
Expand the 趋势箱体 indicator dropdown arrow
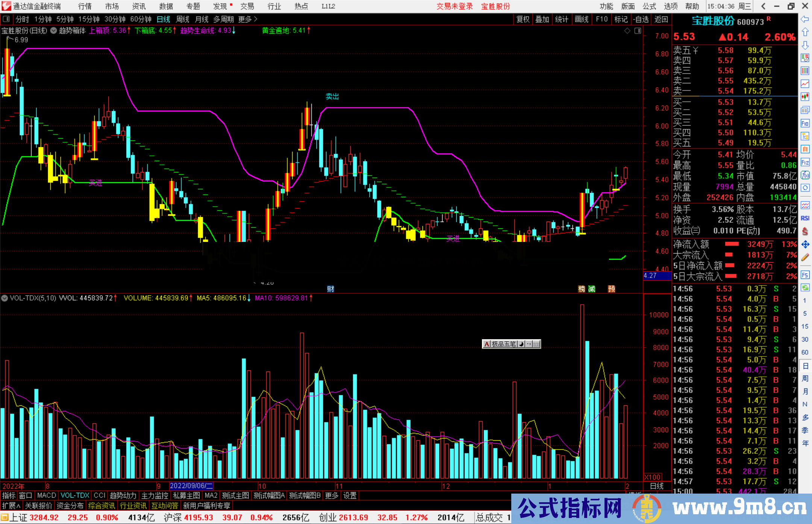click(x=54, y=31)
